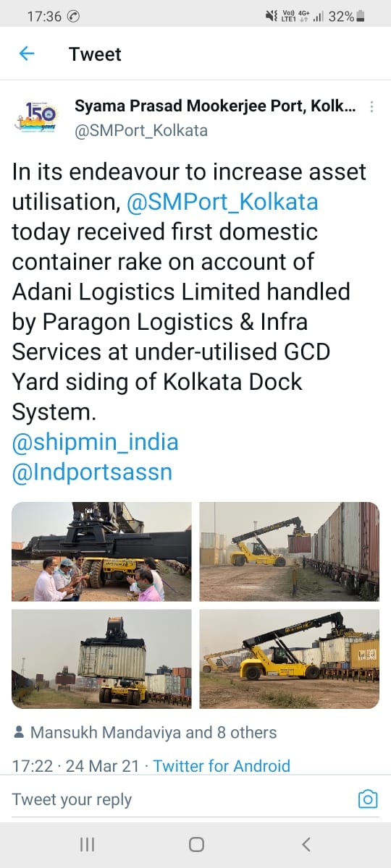
Task: Open the @SMPort_Kolkata mention in tweet text
Action: click(x=222, y=201)
